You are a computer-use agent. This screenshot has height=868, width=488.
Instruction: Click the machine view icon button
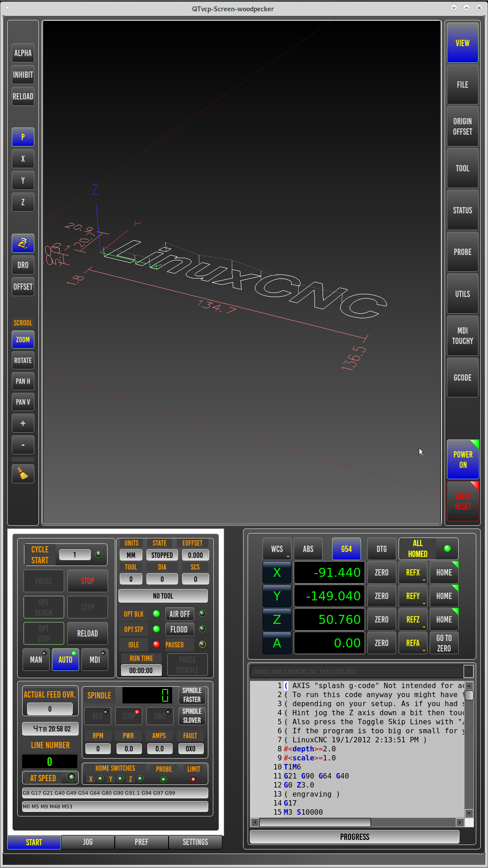(23, 243)
